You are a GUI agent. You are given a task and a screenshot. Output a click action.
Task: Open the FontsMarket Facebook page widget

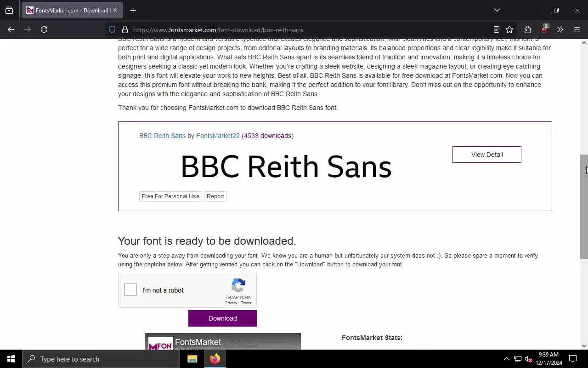point(223,341)
